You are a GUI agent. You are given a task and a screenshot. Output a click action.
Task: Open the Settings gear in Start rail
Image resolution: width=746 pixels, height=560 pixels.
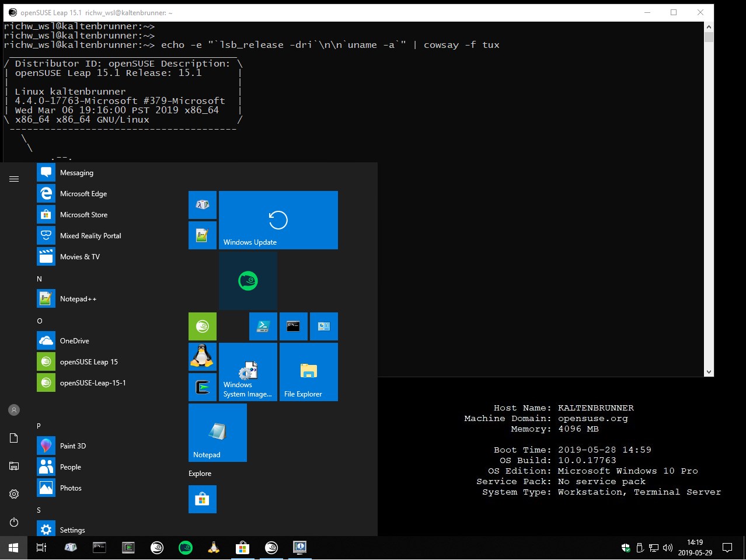14,494
